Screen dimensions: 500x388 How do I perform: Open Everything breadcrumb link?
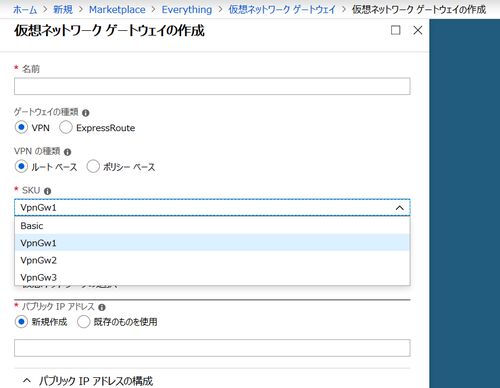[x=187, y=10]
